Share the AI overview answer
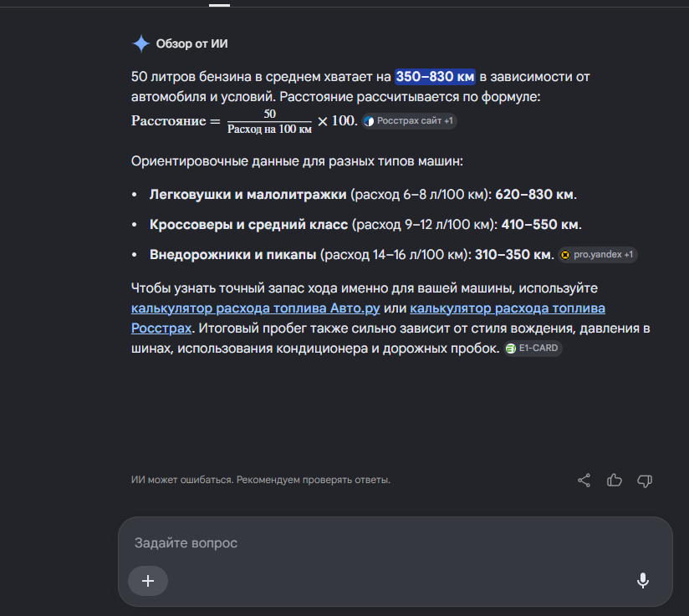The width and height of the screenshot is (689, 616). (584, 481)
